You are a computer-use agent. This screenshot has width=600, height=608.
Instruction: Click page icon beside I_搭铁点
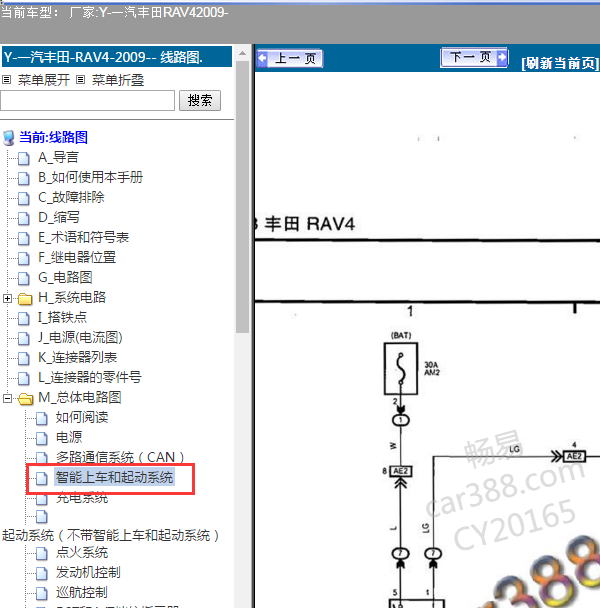tap(24, 318)
